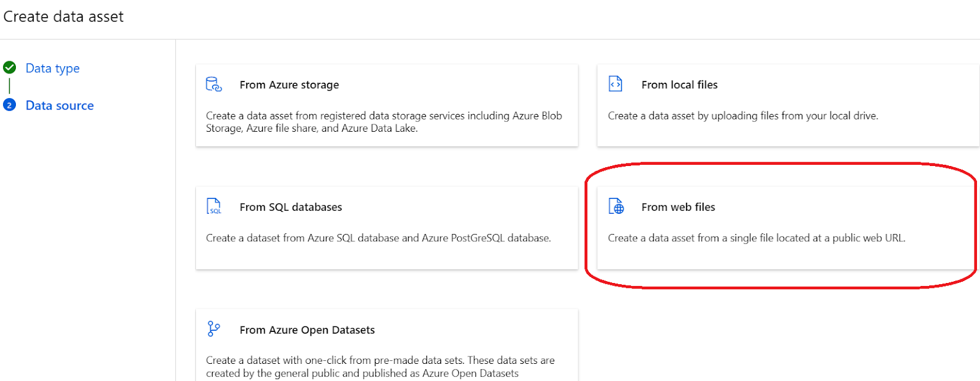Click the blue step 2 circle icon
Screen dimensions: 980x381
click(10, 105)
